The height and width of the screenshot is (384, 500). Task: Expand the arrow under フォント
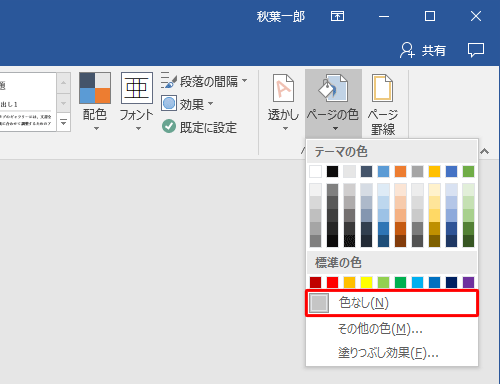coord(138,128)
